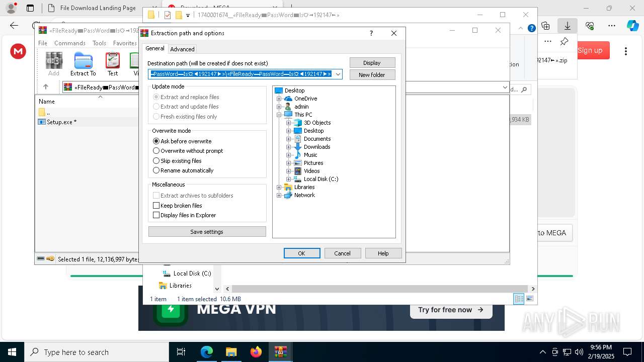Click the Name column header in WinRAR
Image resolution: width=644 pixels, height=362 pixels.
tap(47, 102)
